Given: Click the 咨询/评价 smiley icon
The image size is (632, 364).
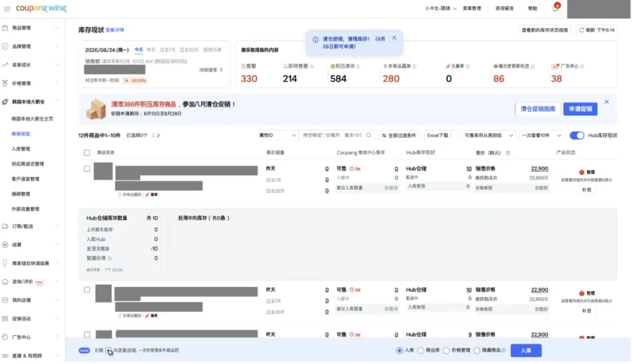Looking at the screenshot, I should coord(5,282).
